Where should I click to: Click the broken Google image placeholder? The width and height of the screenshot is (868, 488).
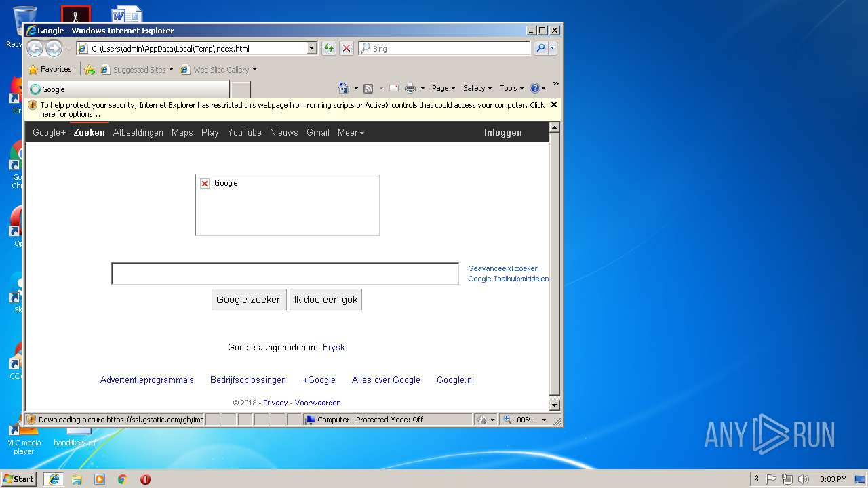(287, 205)
